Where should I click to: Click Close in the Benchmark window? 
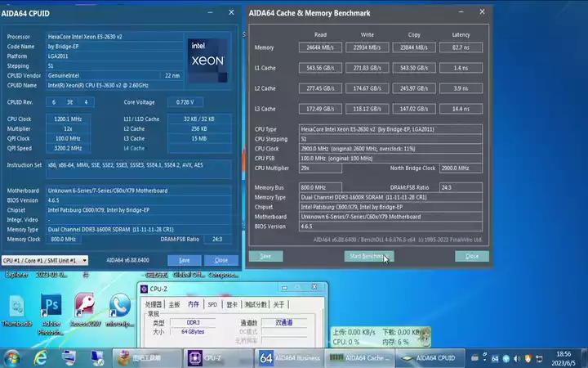[x=472, y=256]
